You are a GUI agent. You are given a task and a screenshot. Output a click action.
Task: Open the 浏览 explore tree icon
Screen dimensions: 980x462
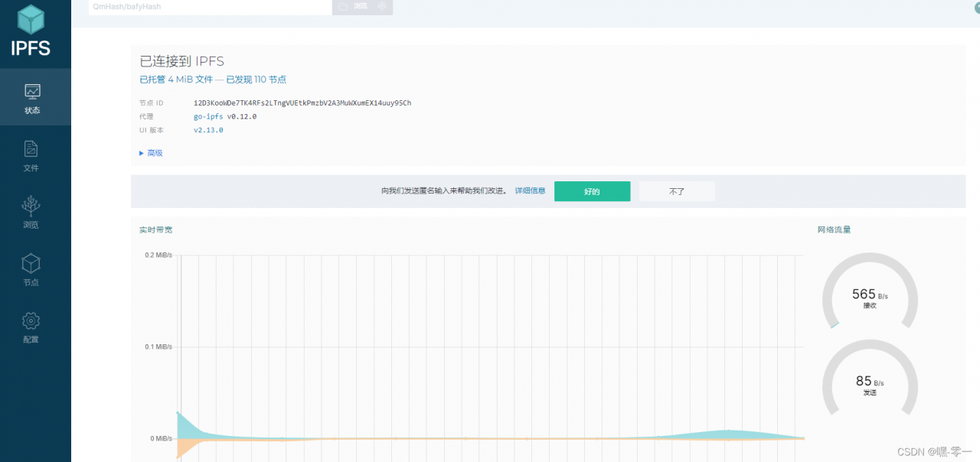pos(31,205)
